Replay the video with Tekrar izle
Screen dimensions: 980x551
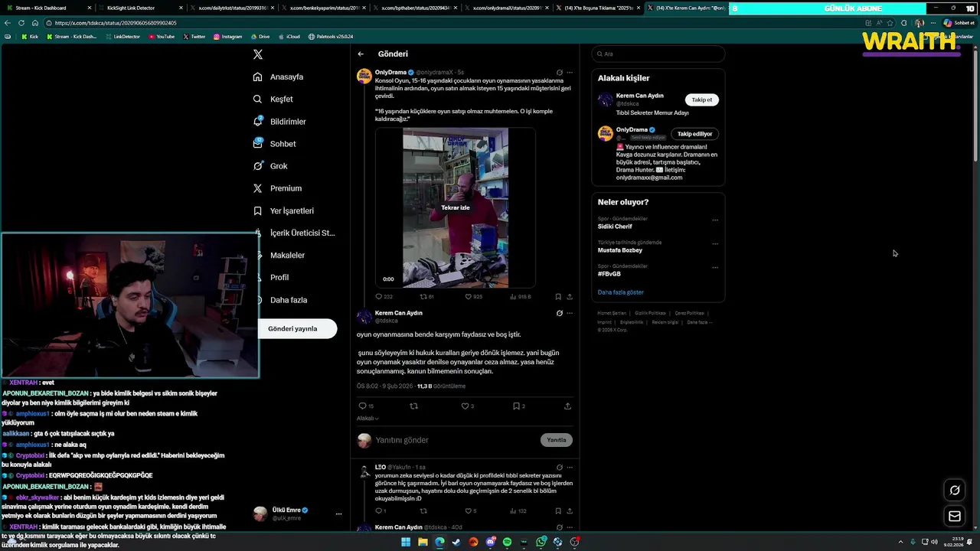click(456, 207)
